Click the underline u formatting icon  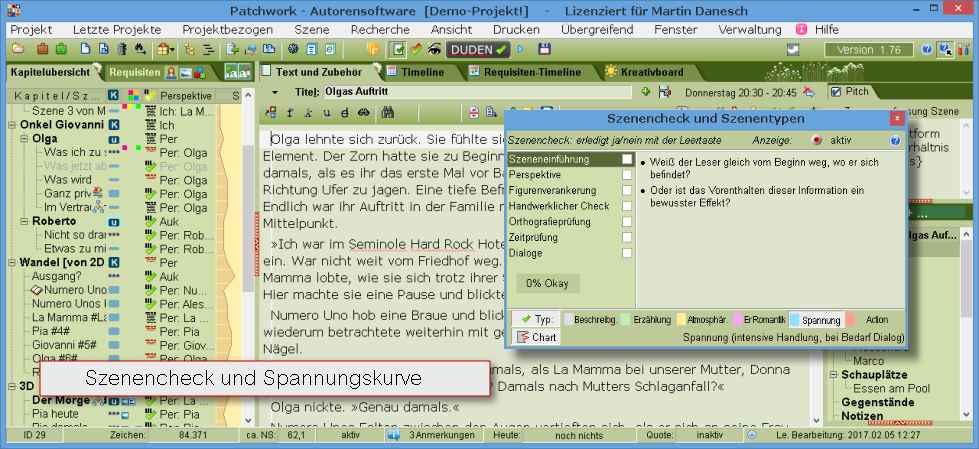pyautogui.click(x=326, y=112)
